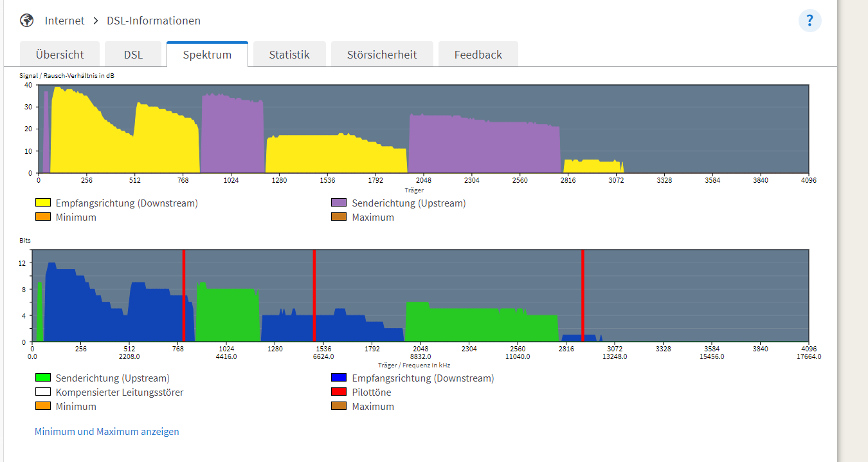Screen dimensions: 868x462
Task: Select the Spektrum tab
Action: coord(207,55)
